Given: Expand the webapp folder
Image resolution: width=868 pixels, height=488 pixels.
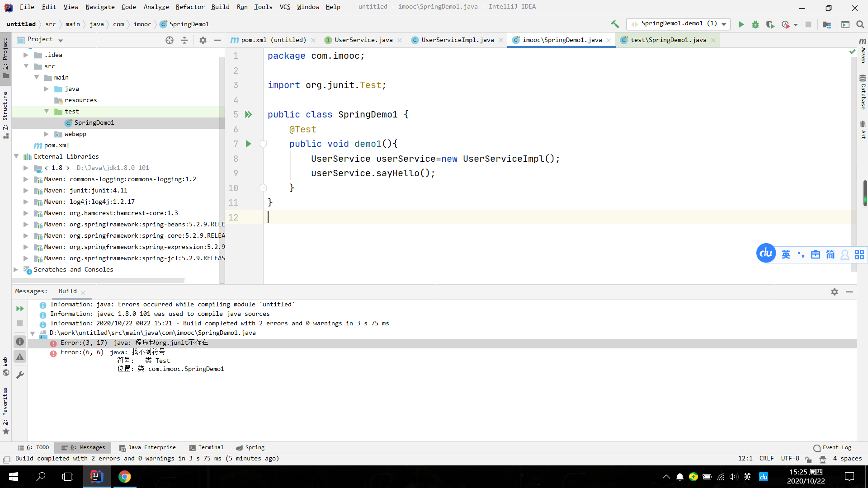Looking at the screenshot, I should [x=46, y=134].
